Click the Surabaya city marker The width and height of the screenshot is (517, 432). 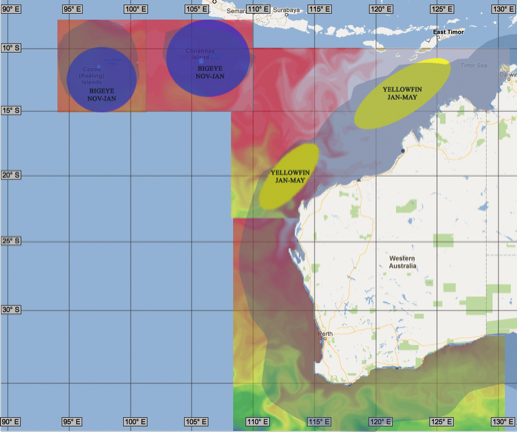tap(286, 15)
